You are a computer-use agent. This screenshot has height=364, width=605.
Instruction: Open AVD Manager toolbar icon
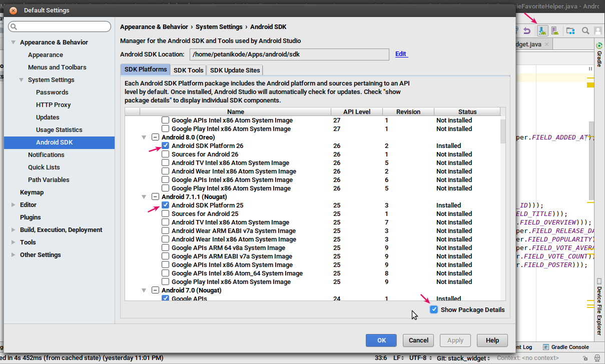point(555,31)
